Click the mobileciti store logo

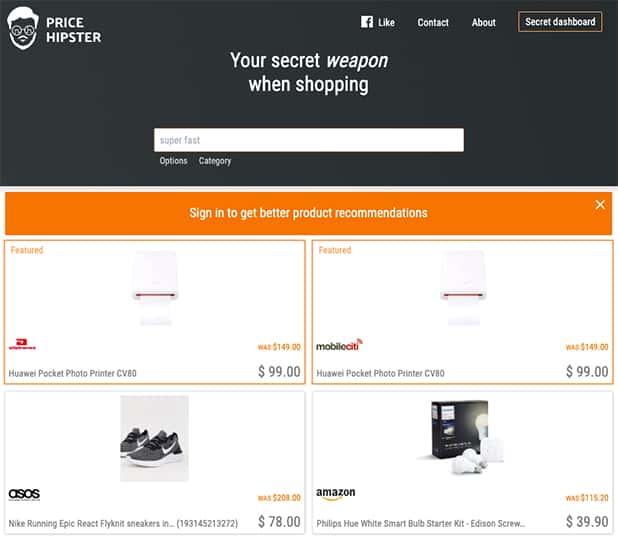(339, 346)
